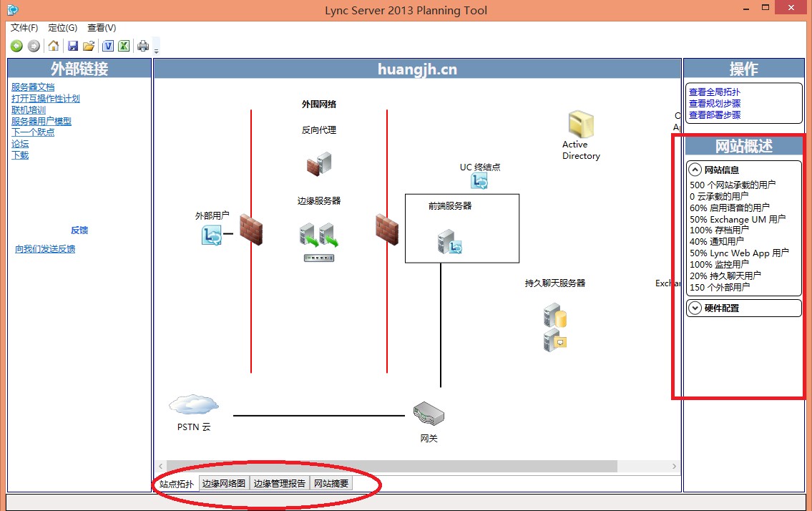
Task: Switch to the 边缘管理报告 tab
Action: [280, 484]
